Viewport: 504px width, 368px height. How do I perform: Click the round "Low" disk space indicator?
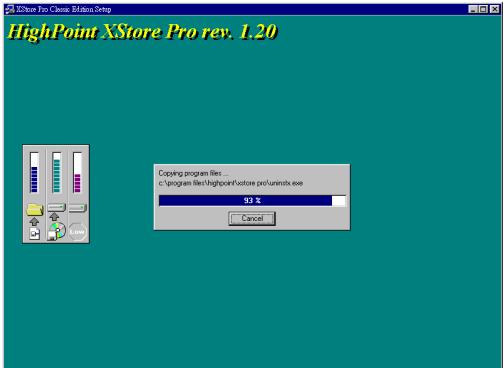tap(78, 232)
